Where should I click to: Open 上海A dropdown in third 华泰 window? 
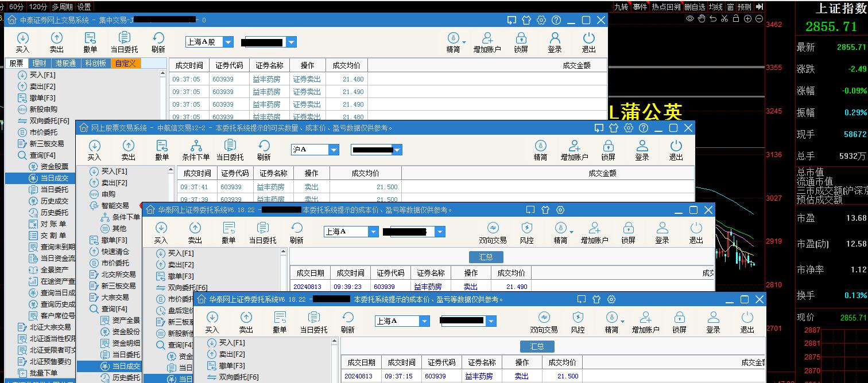[373, 232]
